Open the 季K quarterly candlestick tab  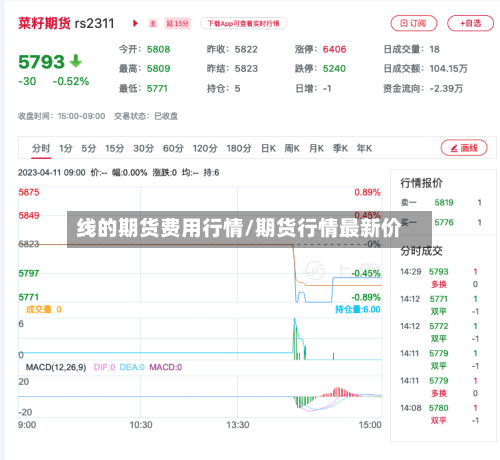340,148
